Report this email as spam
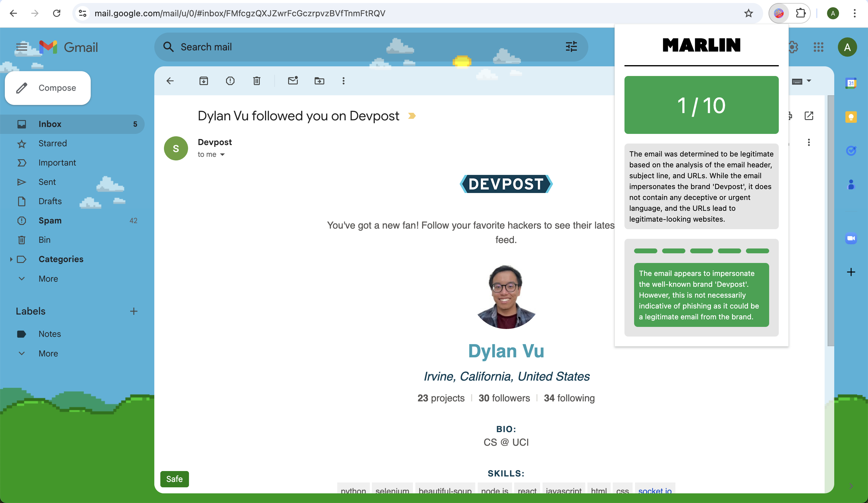This screenshot has height=503, width=868. [x=230, y=81]
